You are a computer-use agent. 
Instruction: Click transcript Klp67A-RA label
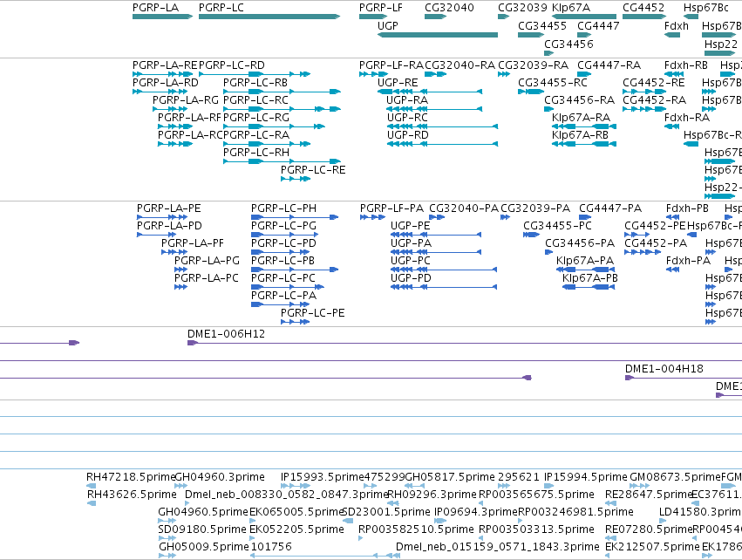click(x=581, y=117)
